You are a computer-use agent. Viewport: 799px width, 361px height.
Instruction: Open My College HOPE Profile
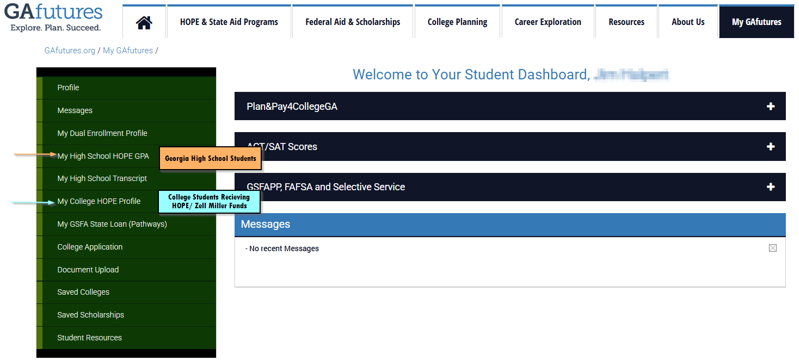click(x=99, y=201)
